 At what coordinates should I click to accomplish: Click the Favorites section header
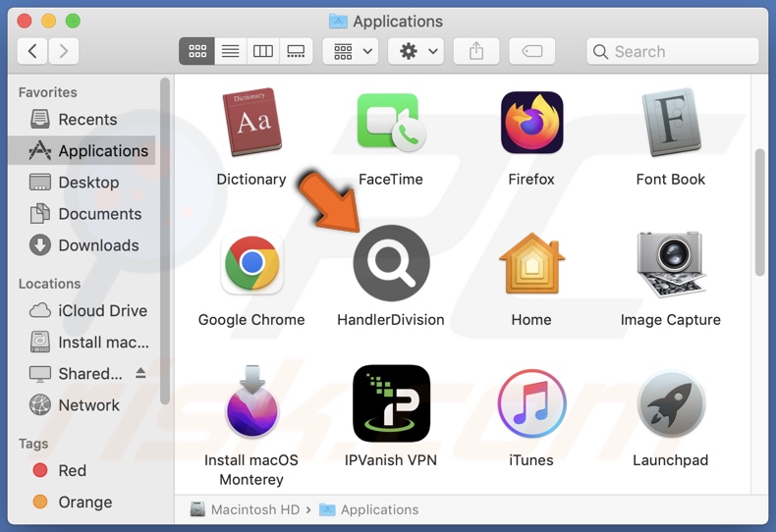pyautogui.click(x=47, y=92)
